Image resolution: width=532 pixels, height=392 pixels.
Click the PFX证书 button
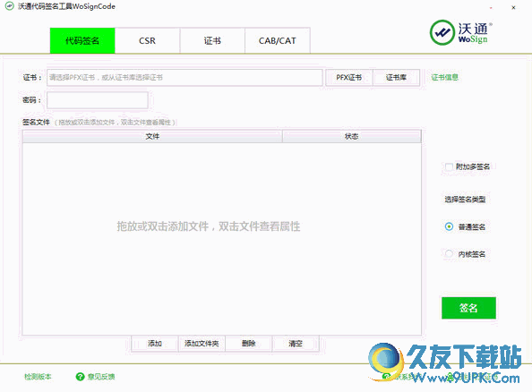pyautogui.click(x=348, y=78)
